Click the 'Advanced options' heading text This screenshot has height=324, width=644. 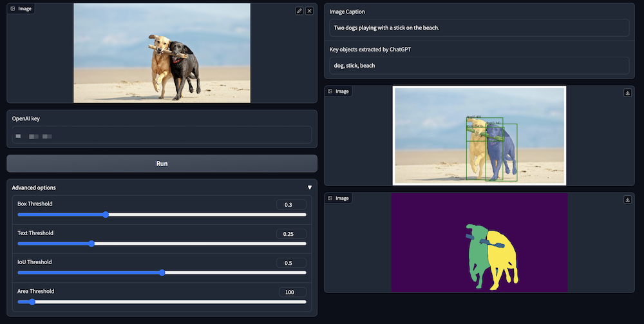pos(33,187)
